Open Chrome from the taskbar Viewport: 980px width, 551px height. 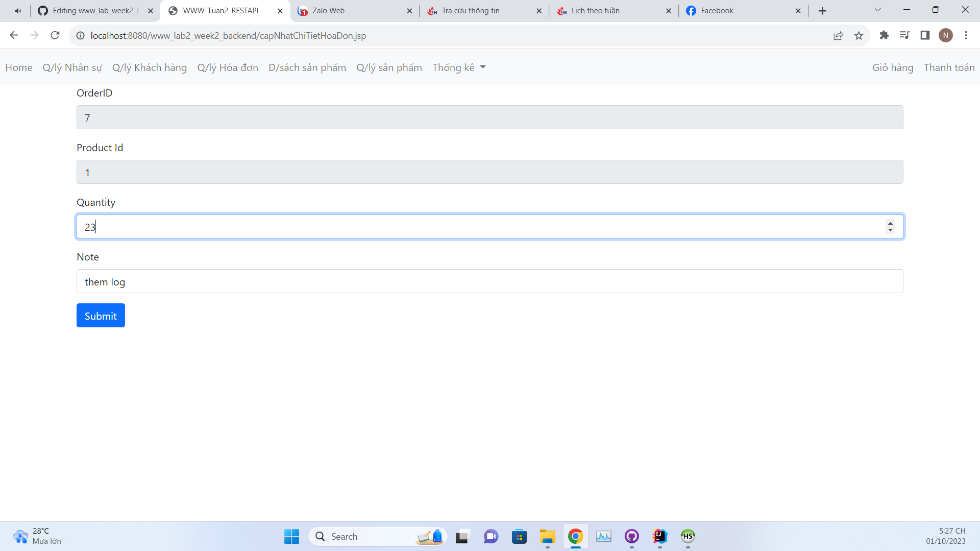[576, 537]
